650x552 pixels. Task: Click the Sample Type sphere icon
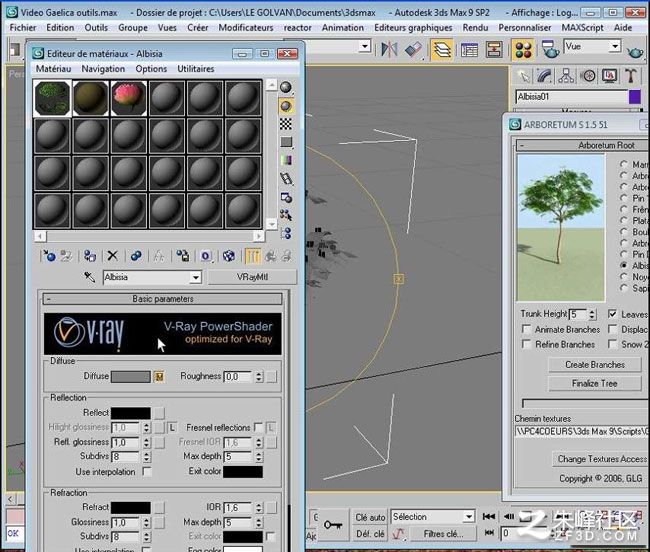(286, 87)
